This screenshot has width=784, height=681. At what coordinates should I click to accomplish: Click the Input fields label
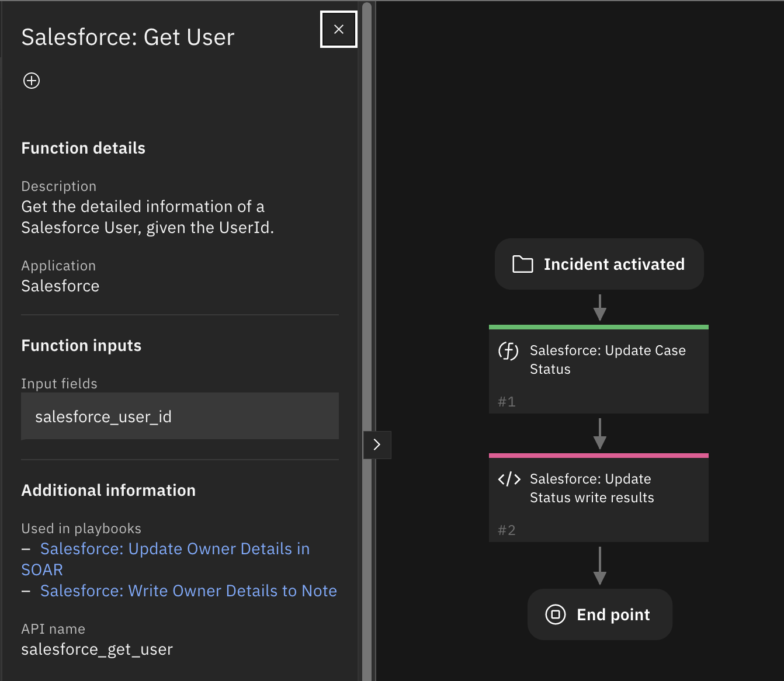point(60,384)
